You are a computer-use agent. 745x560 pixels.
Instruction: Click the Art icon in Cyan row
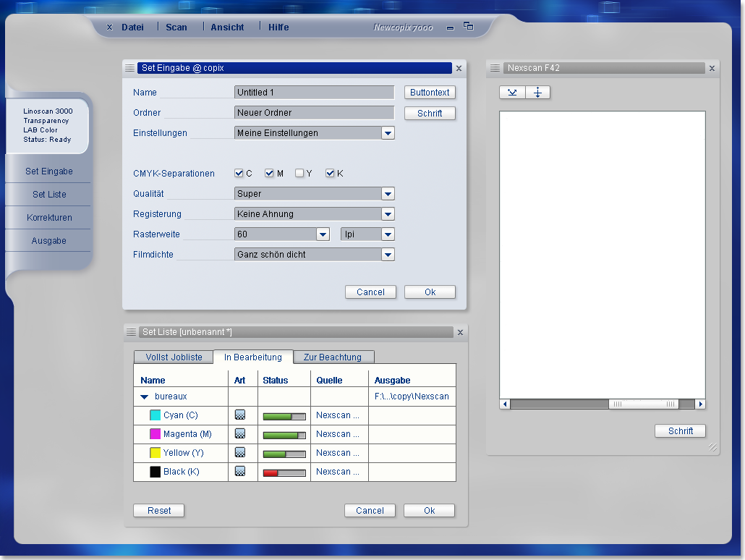pos(240,415)
